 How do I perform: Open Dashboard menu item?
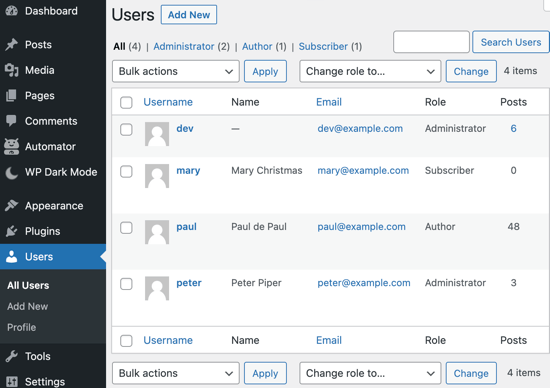tap(51, 11)
